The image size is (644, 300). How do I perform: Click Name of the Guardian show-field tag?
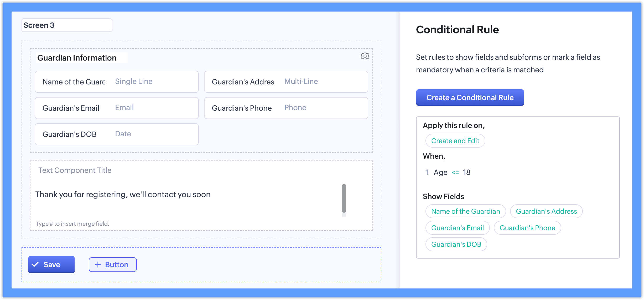[x=465, y=211]
